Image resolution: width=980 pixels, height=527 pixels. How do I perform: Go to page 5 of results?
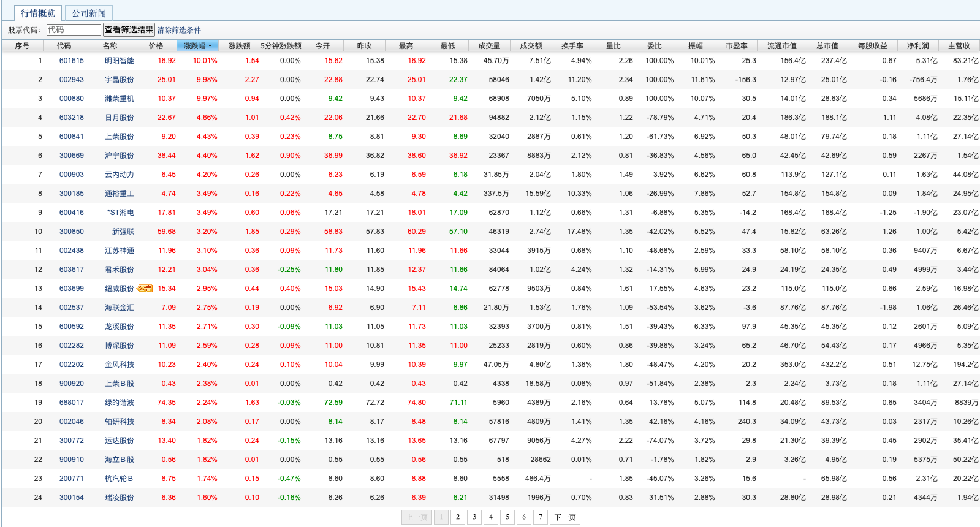(x=507, y=517)
